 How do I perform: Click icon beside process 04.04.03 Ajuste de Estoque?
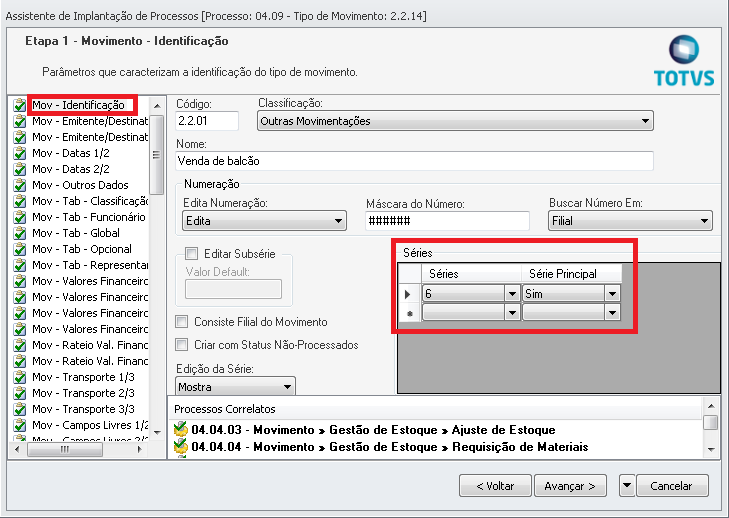[x=180, y=429]
